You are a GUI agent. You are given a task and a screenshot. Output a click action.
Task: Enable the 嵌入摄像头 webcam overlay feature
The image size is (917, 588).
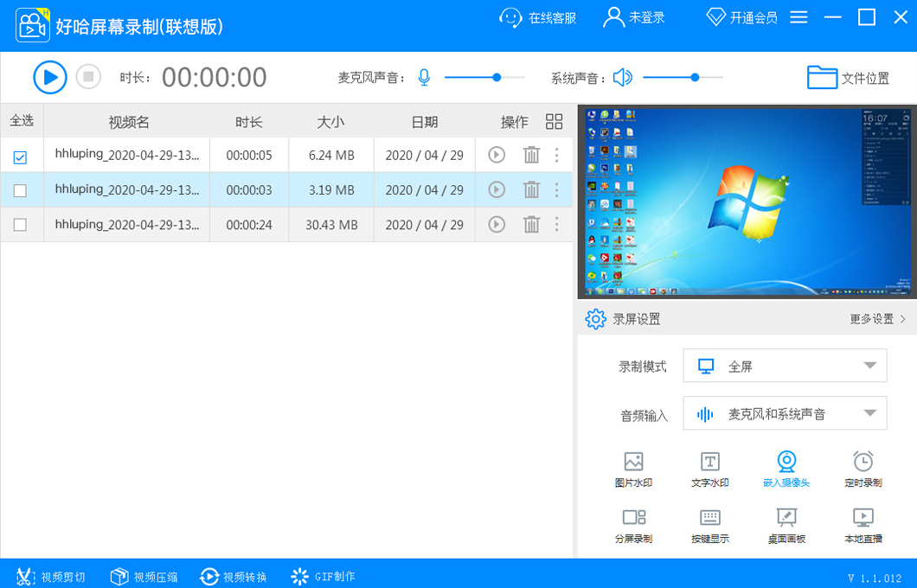(x=786, y=468)
